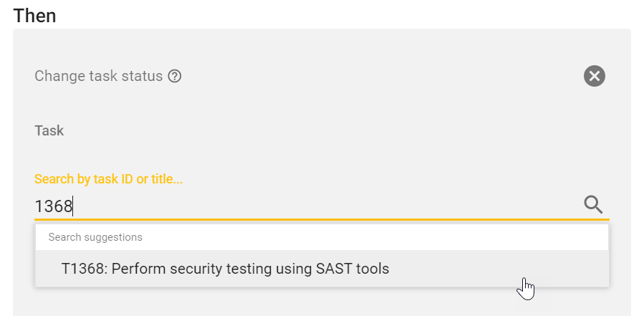Click empty space right of 1368 in field
Viewport: 644px width, 316px height.
coord(322,206)
